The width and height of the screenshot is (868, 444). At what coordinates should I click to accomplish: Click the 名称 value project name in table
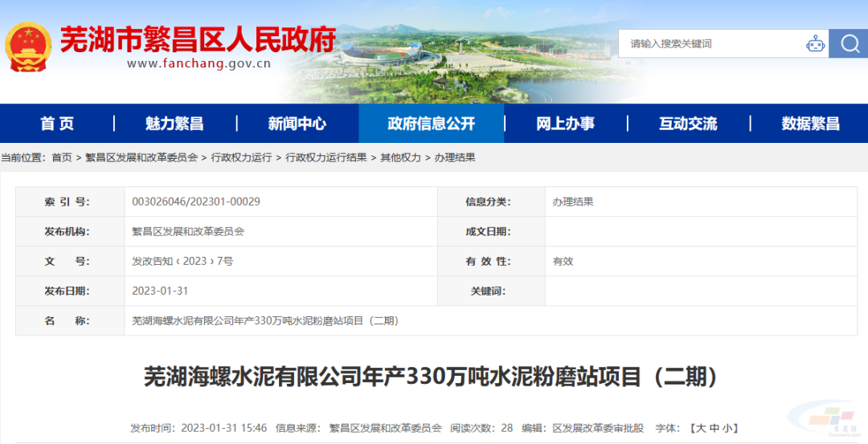pyautogui.click(x=265, y=320)
